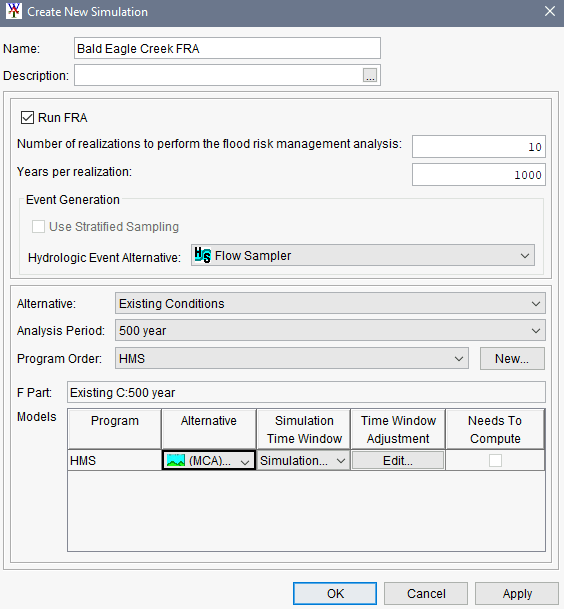Screen dimensions: 564x609
Task: Click the HEC-WAT application icon in title bar
Action: pos(14,11)
